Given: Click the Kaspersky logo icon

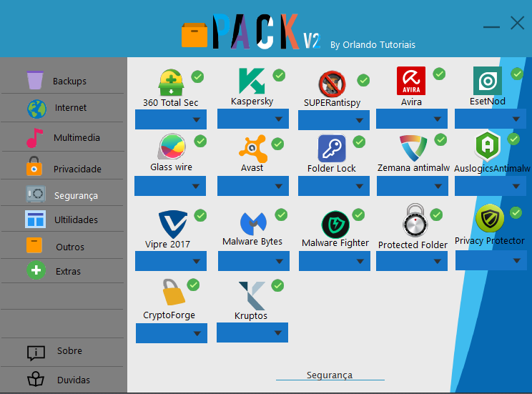Looking at the screenshot, I should point(252,81).
